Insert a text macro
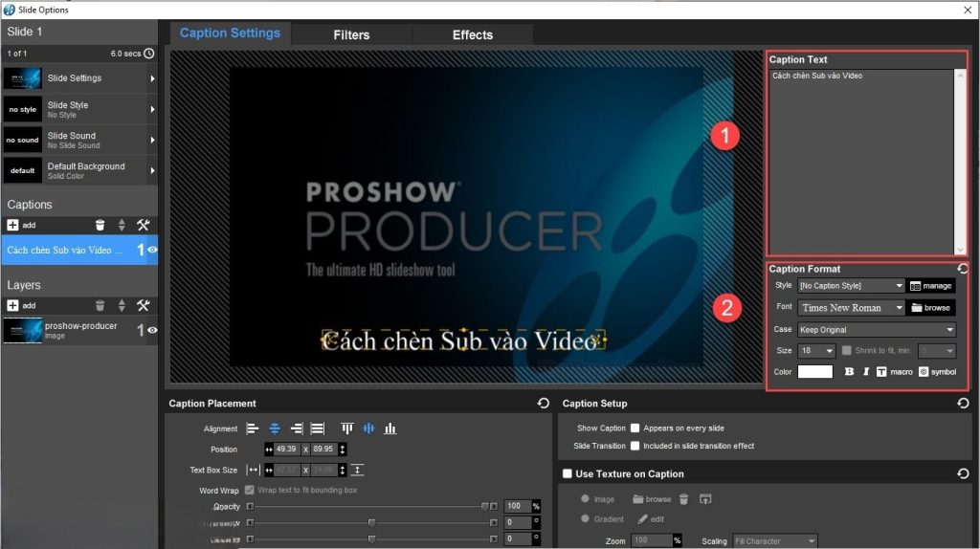The height and width of the screenshot is (549, 980). 895,372
